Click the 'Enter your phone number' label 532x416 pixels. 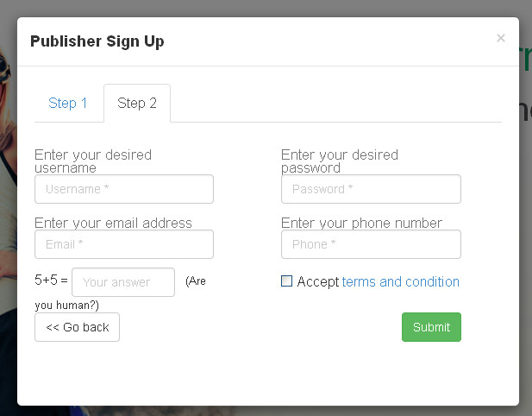(361, 223)
